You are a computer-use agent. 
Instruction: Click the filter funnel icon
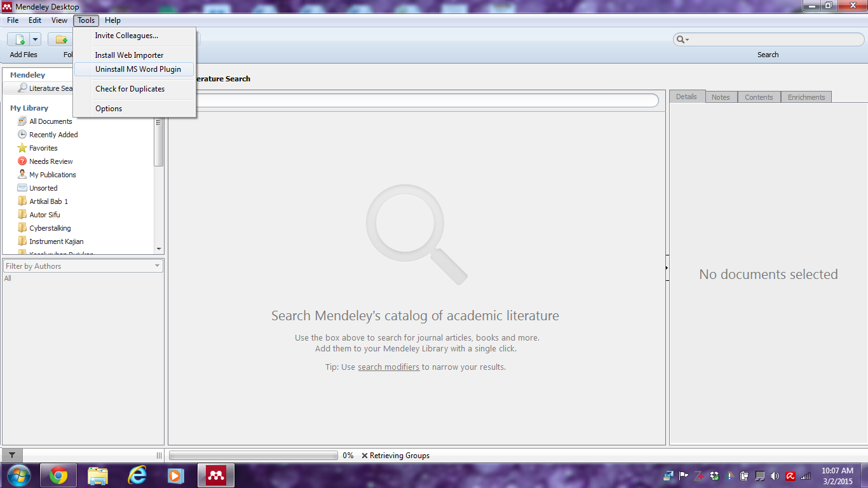[12, 456]
